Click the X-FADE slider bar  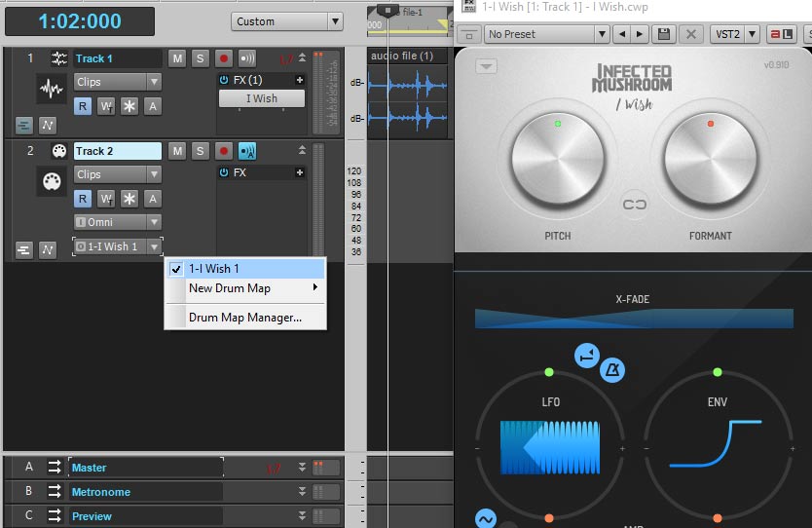634,319
